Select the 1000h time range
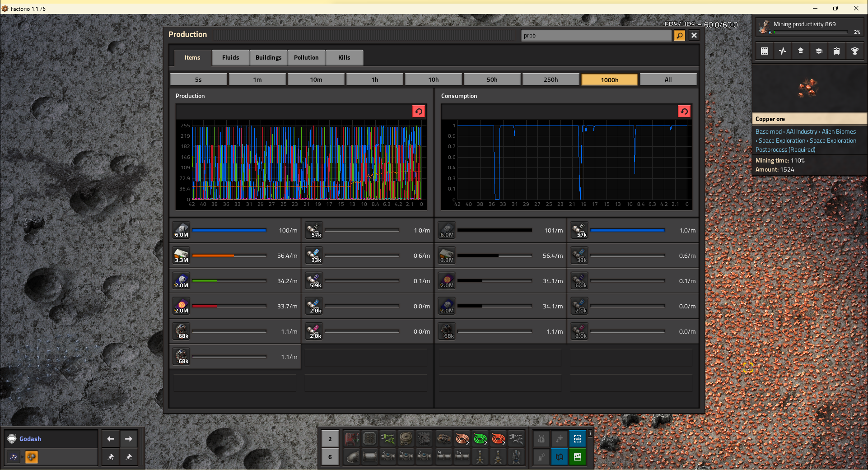 click(610, 79)
